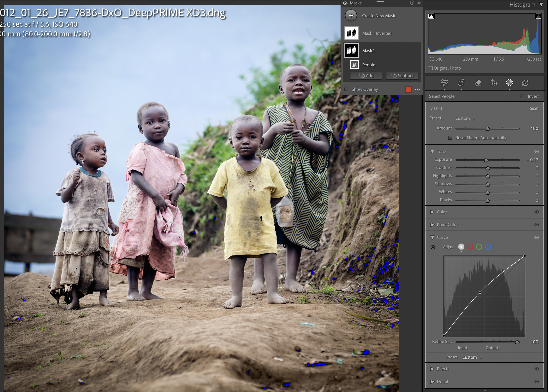548x392 pixels.
Task: Select the Mask 1 Inverted entry
Action: pos(376,33)
